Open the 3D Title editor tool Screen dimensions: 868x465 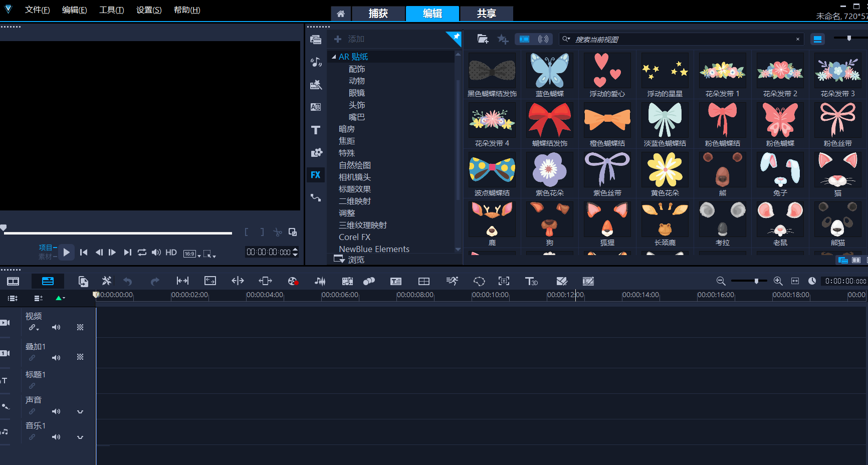[531, 281]
